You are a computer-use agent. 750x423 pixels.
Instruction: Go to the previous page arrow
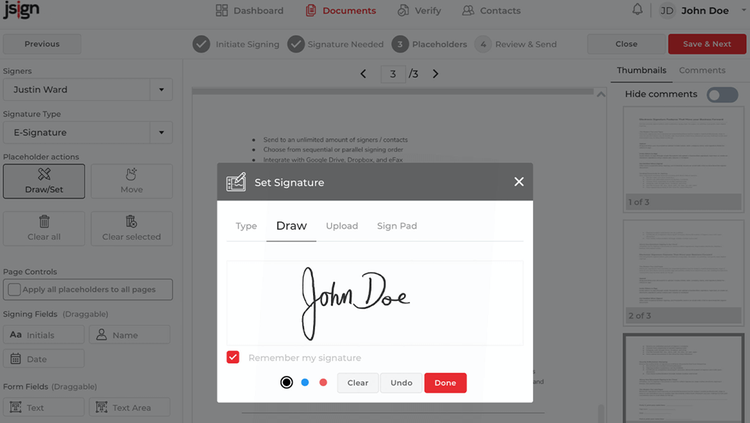(x=363, y=74)
